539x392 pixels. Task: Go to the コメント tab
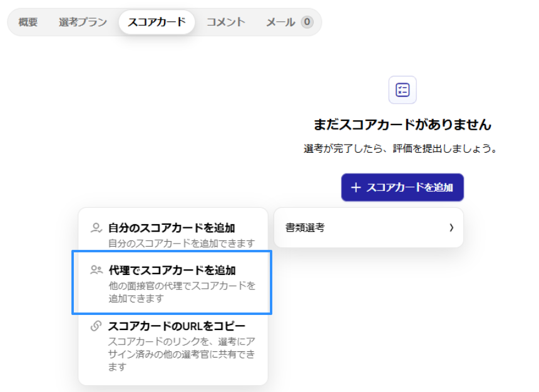coord(225,22)
